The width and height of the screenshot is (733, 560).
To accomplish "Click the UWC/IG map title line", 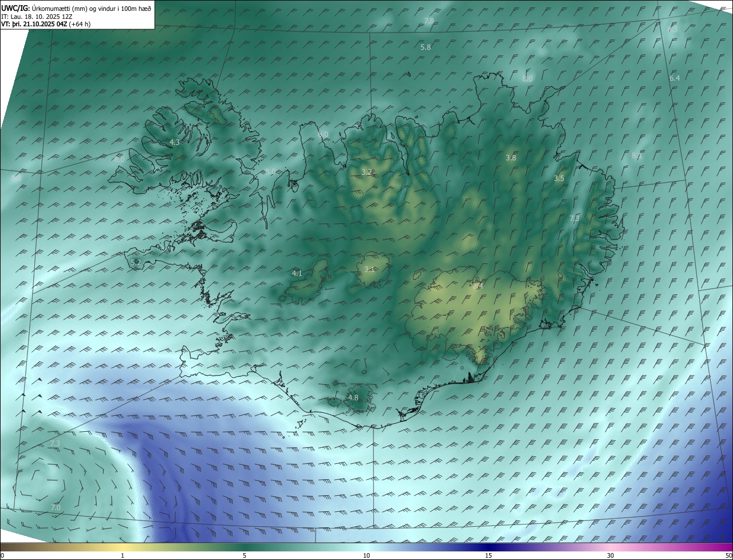I will (76, 8).
